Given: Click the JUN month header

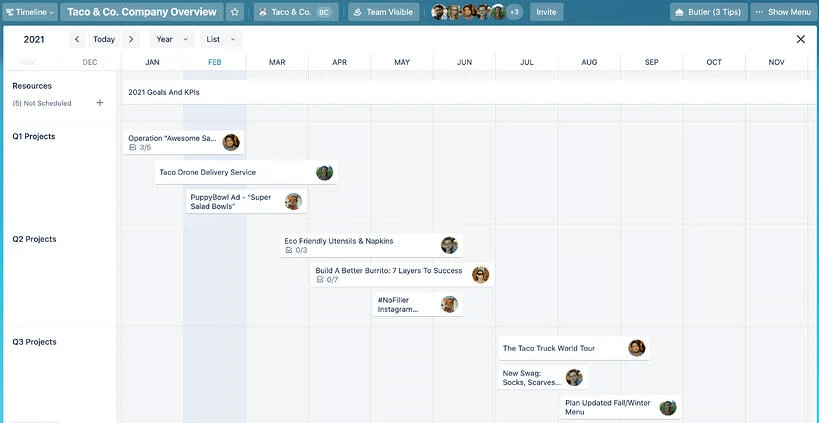Looking at the screenshot, I should (x=464, y=62).
